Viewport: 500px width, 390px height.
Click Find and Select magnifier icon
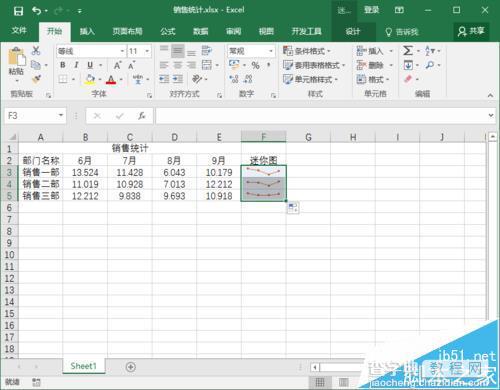[430, 65]
